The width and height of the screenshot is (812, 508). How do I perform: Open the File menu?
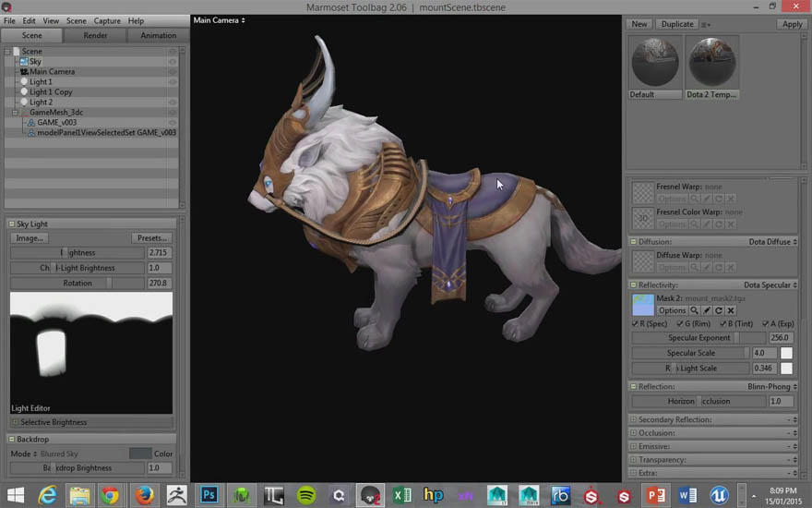click(9, 20)
